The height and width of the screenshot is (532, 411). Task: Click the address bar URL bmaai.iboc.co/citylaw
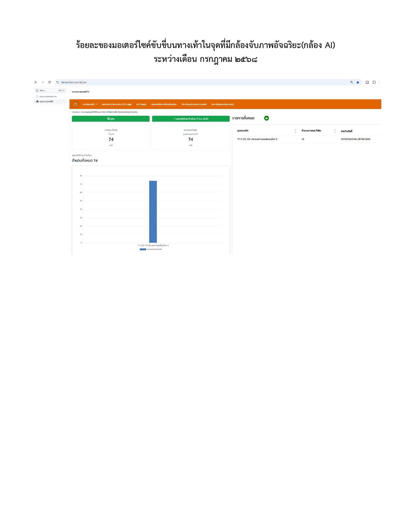pyautogui.click(x=74, y=82)
